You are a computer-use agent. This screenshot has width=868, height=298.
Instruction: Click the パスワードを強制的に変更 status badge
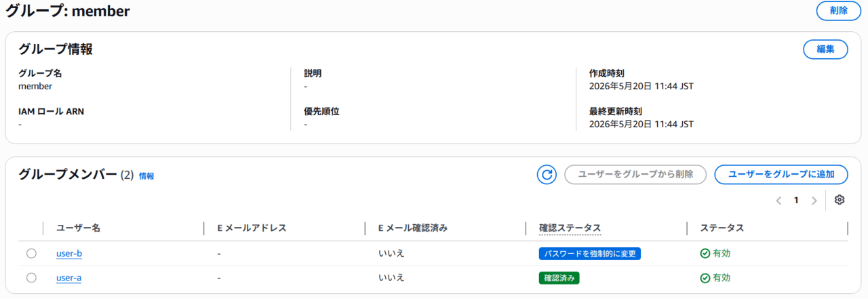coord(590,253)
